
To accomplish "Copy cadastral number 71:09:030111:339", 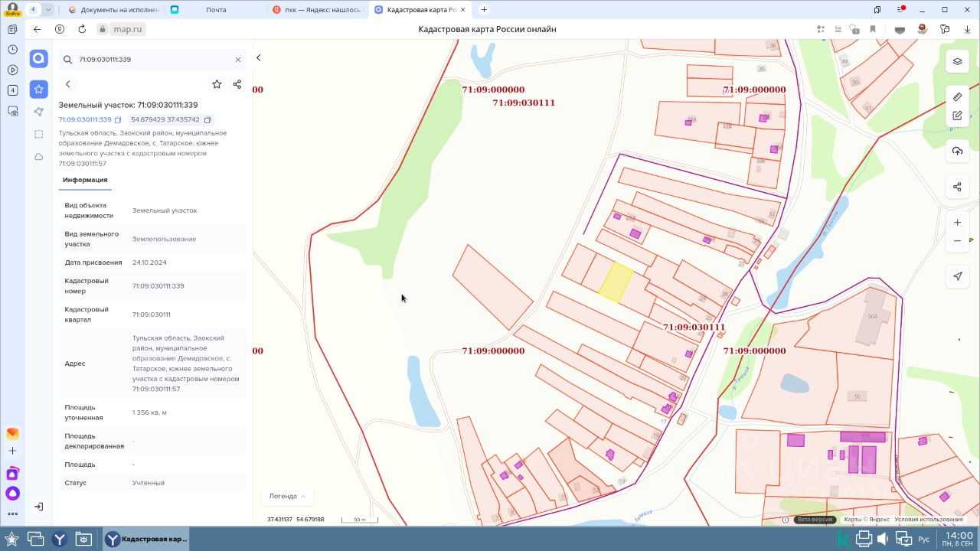I will [118, 120].
